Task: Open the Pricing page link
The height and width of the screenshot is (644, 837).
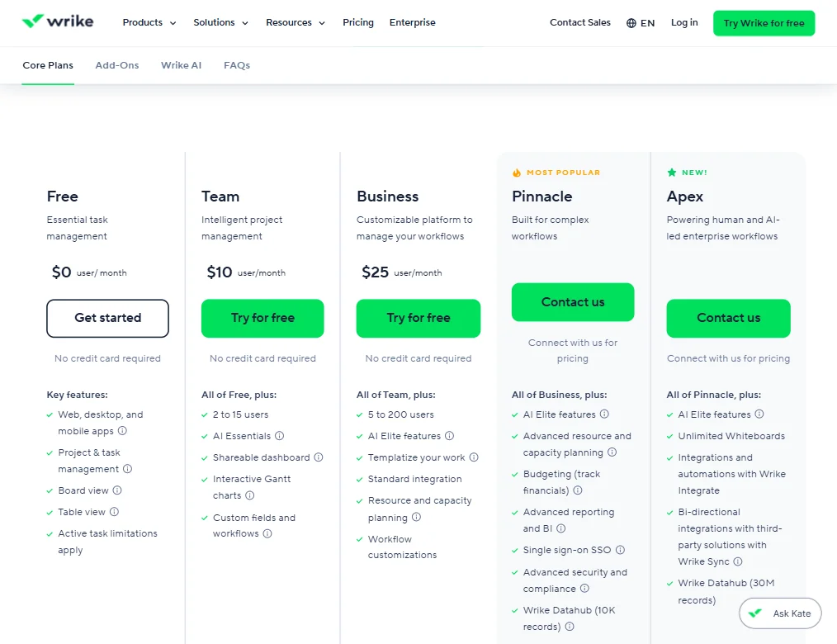Action: (x=358, y=22)
